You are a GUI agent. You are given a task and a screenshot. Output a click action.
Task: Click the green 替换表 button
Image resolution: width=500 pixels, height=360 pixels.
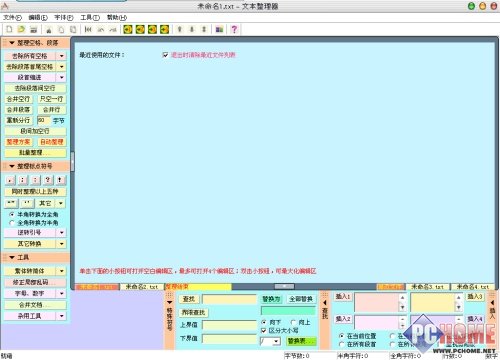(301, 341)
